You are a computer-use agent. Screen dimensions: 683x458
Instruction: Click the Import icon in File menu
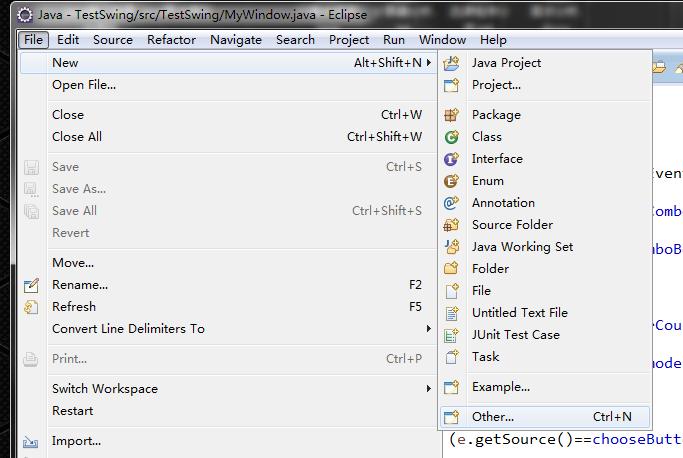(31, 441)
